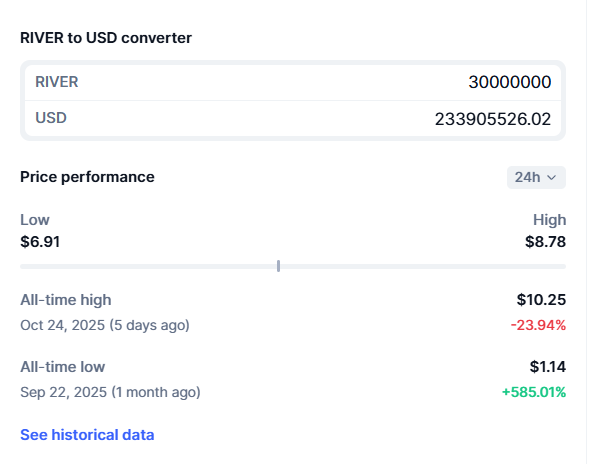
Task: Click the All-time low price $1.14
Action: (547, 367)
